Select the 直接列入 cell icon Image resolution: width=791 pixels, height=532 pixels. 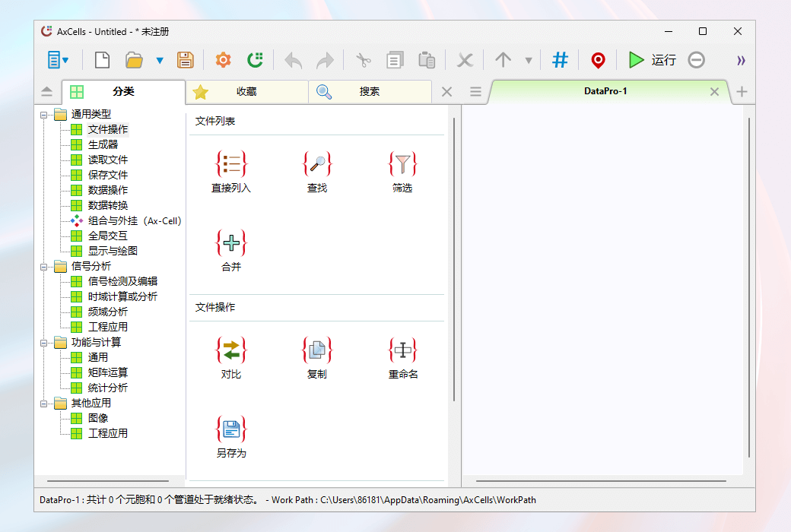[x=230, y=164]
